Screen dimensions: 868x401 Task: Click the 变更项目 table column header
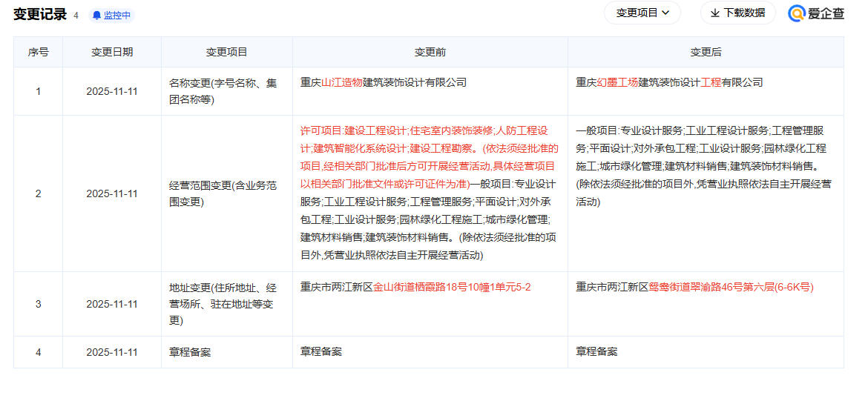(x=227, y=52)
